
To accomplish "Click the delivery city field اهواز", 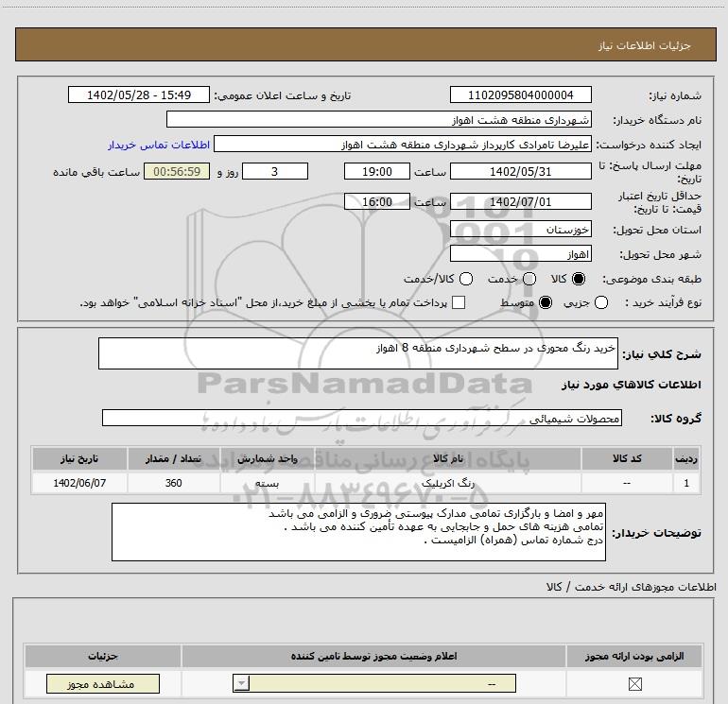I will click(520, 253).
